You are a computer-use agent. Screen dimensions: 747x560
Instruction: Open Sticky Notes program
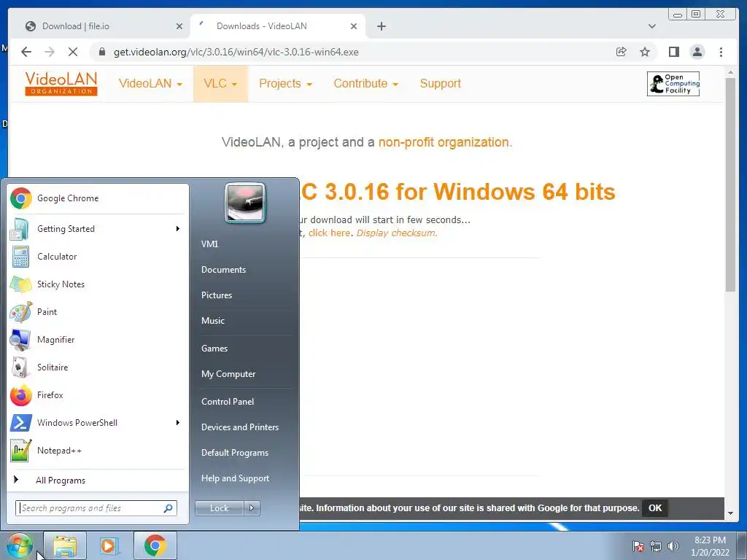click(98, 284)
